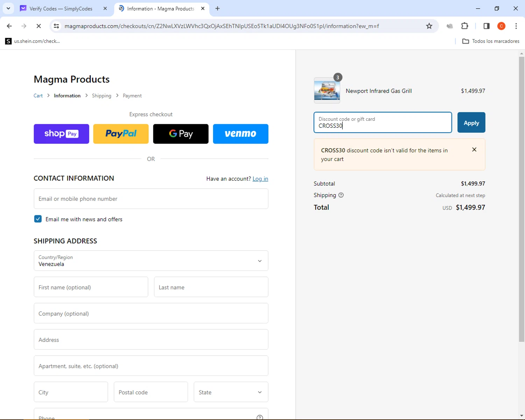Open the Chrome three-dot menu

pyautogui.click(x=516, y=26)
